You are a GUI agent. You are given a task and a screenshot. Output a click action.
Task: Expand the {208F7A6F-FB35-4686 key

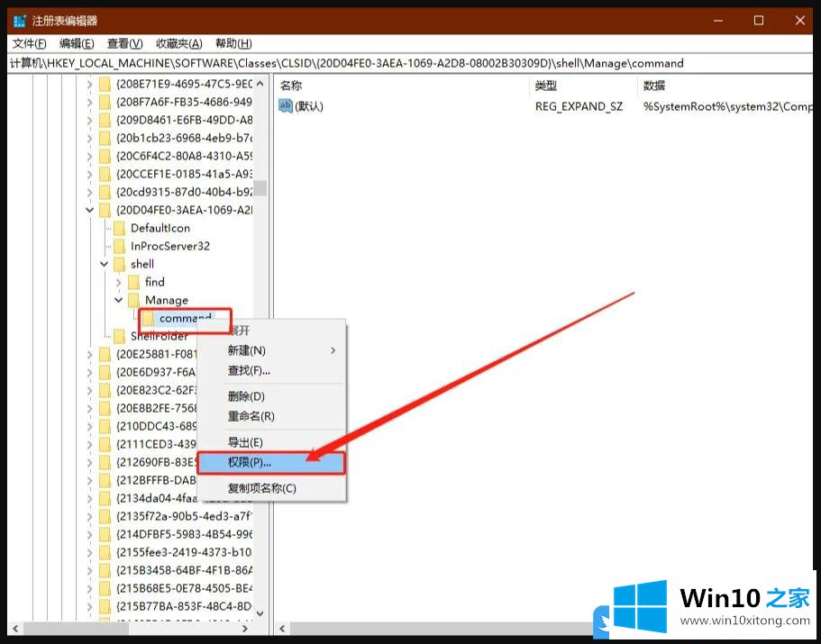tap(89, 102)
